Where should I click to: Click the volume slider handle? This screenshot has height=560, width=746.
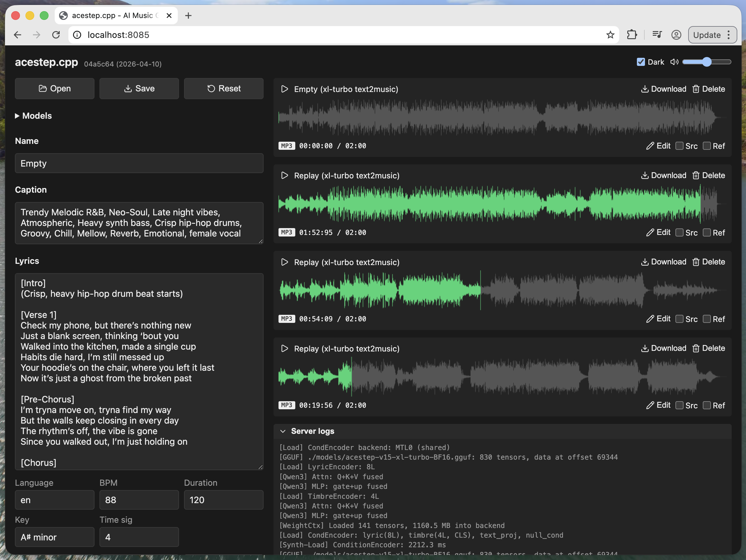coord(707,62)
